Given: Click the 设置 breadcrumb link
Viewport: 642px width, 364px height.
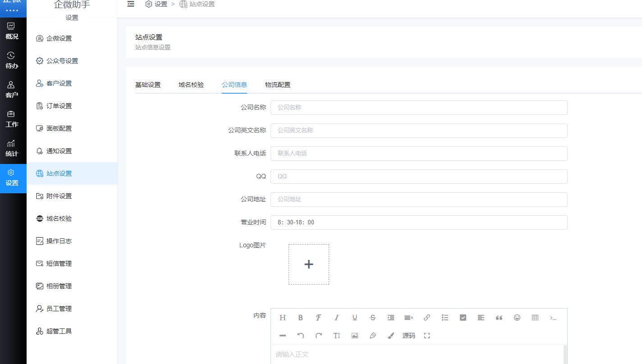Looking at the screenshot, I should point(156,4).
